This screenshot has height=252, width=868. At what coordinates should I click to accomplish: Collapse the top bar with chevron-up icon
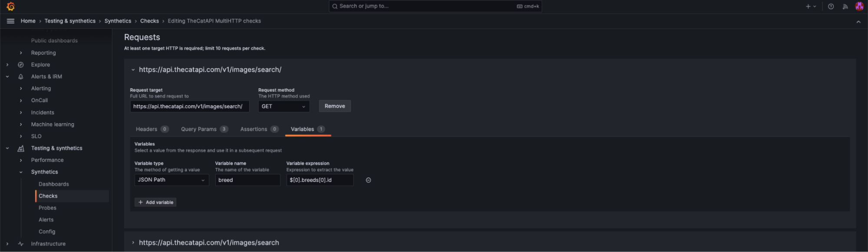(x=858, y=22)
